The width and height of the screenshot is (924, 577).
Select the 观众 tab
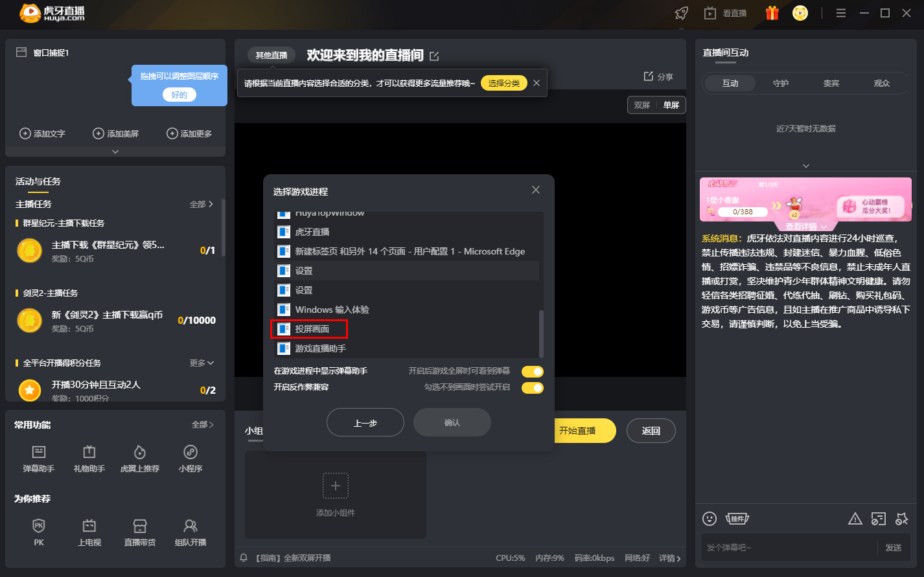tap(882, 83)
